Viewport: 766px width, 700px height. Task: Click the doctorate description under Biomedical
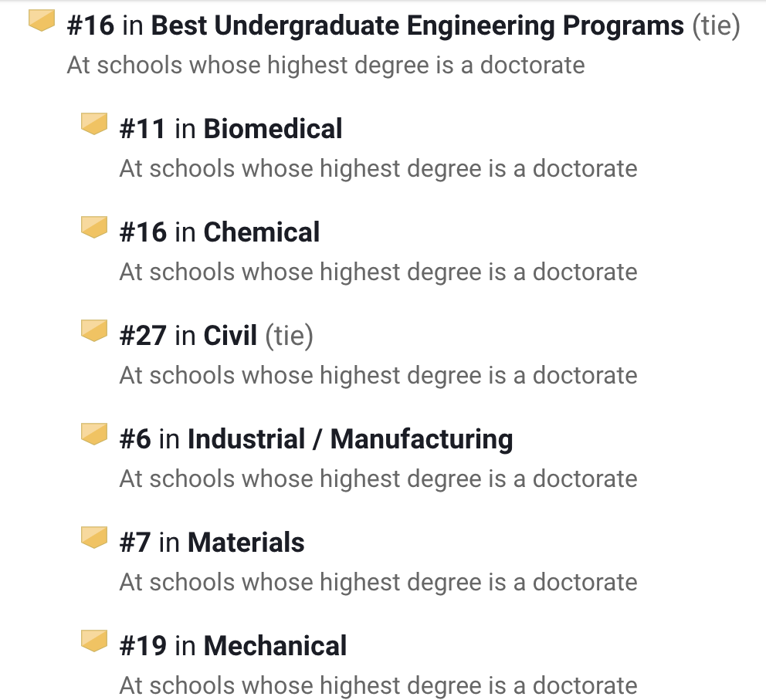point(378,168)
